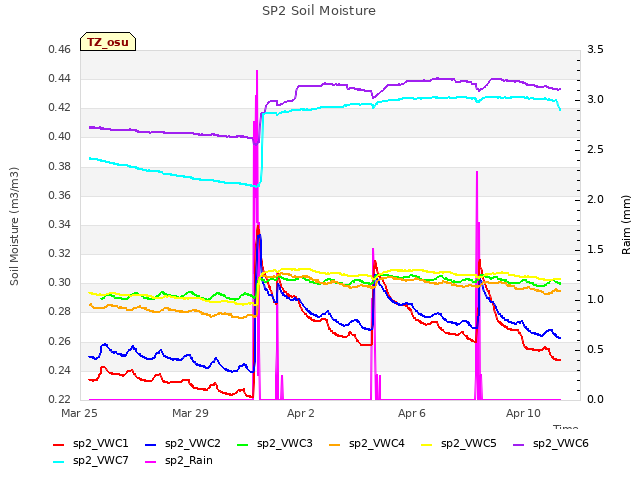
Task: Click the purple VWC6 line near Apr 6
Action: point(412,81)
